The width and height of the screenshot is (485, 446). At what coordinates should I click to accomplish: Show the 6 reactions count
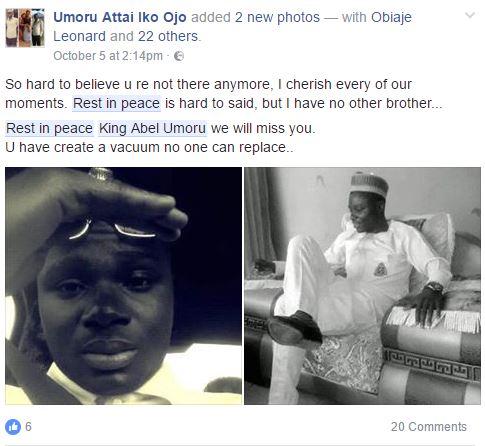[28, 427]
